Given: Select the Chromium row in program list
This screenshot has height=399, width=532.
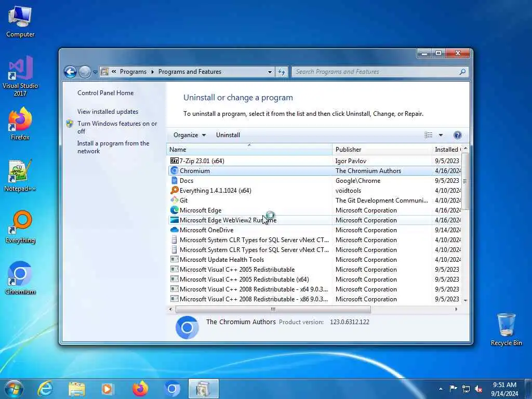Looking at the screenshot, I should coord(315,170).
